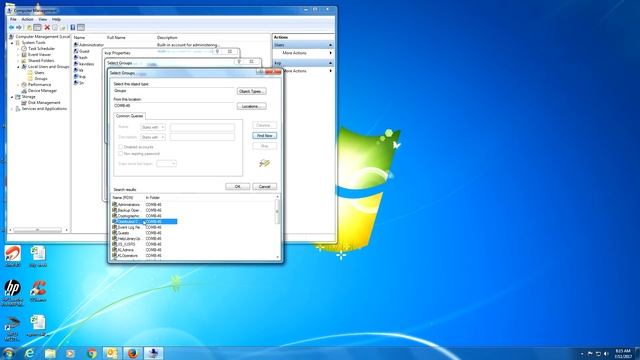Click the Forward arrow in Computer Management toolbar
Screen dimensions: 640x360
pos(19,27)
